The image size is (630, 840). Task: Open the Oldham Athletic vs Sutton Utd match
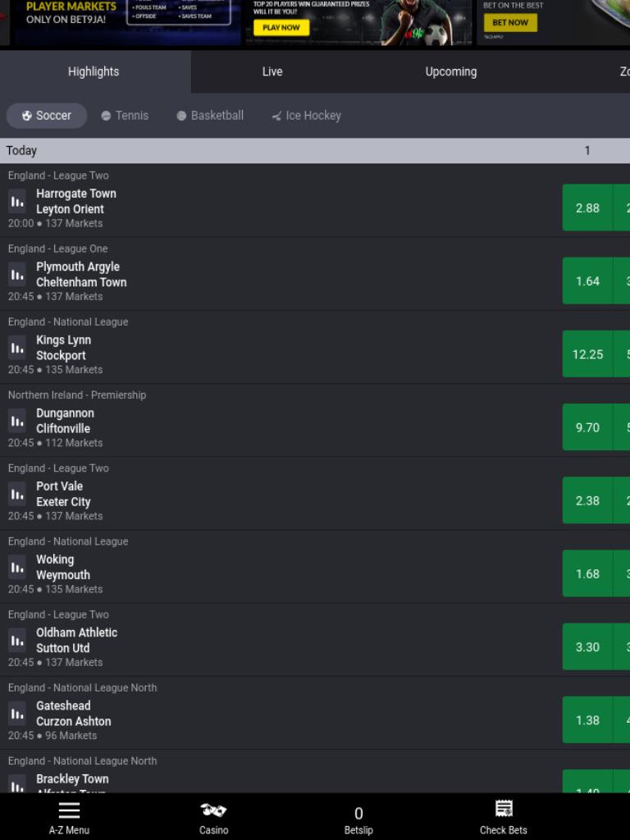(x=76, y=640)
